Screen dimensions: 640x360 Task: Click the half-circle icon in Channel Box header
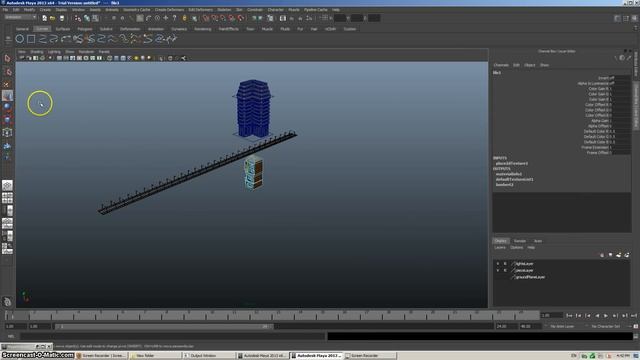(622, 58)
